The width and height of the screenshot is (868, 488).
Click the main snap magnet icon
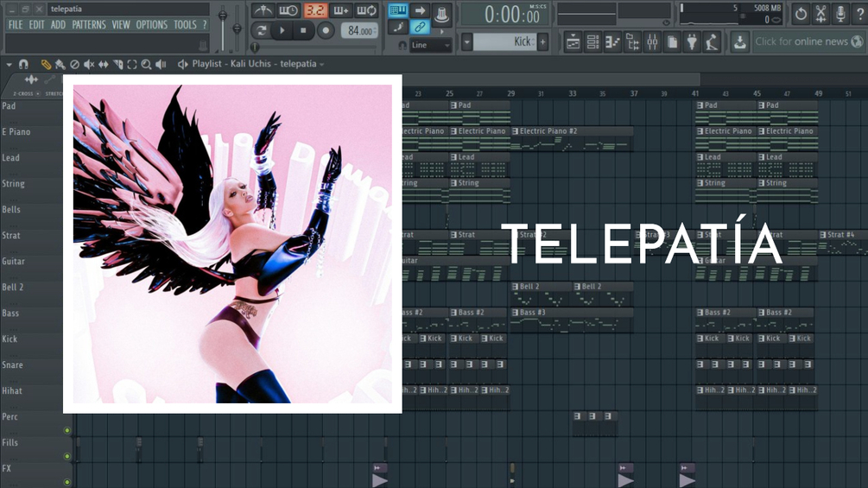click(x=402, y=45)
